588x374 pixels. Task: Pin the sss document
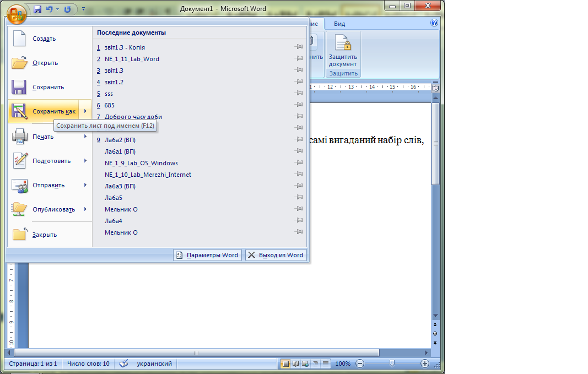[x=299, y=93]
